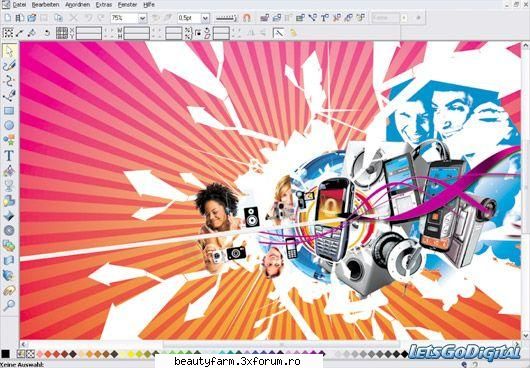Select the Transparency wine-glass tool
This screenshot has height=368, width=530.
[x=9, y=186]
